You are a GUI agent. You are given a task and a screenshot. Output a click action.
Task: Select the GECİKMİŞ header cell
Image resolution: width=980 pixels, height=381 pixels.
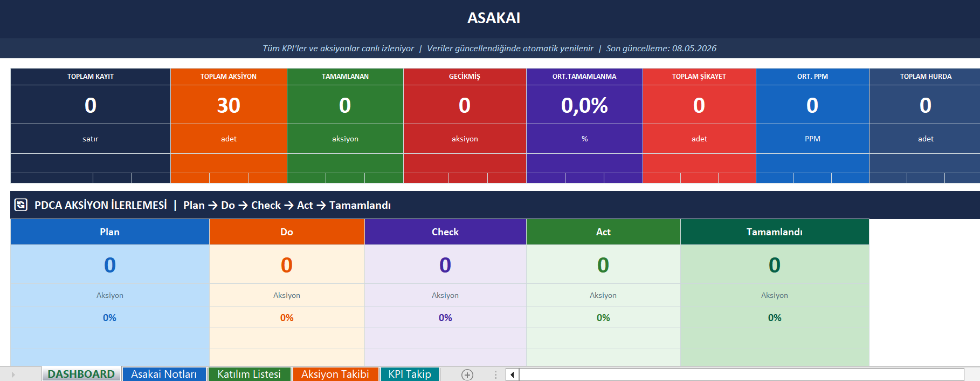(465, 77)
